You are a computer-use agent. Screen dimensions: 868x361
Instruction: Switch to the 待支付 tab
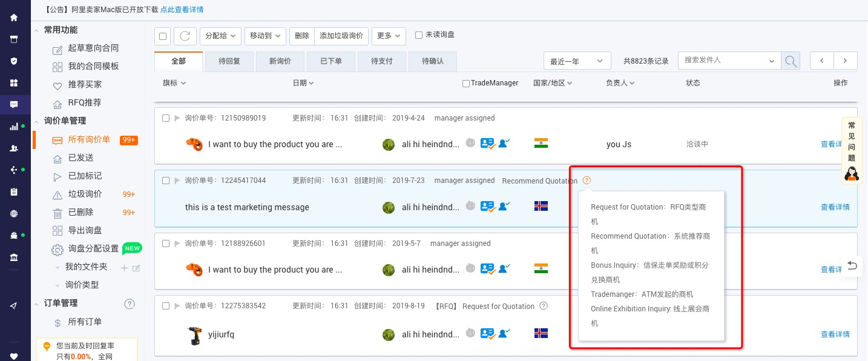[382, 61]
